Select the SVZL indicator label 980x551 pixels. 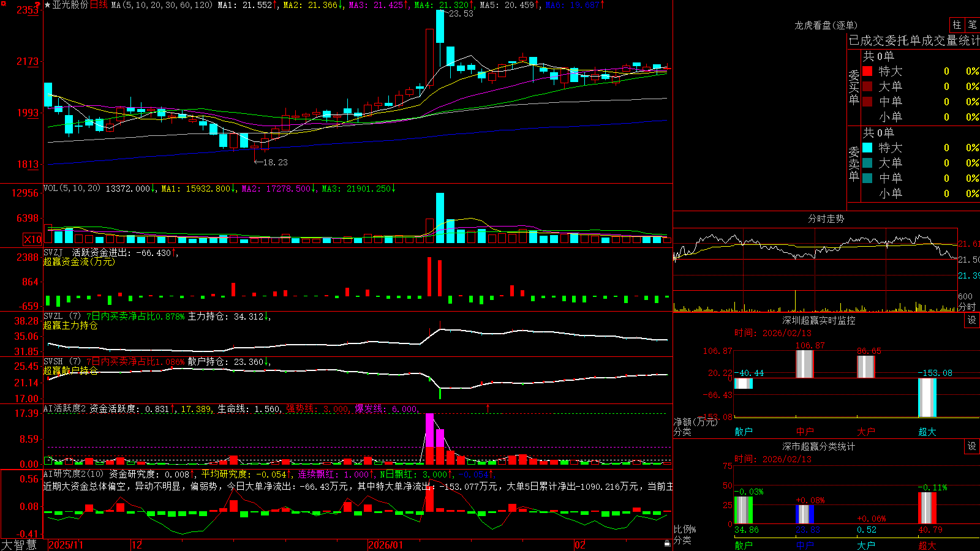[53, 316]
